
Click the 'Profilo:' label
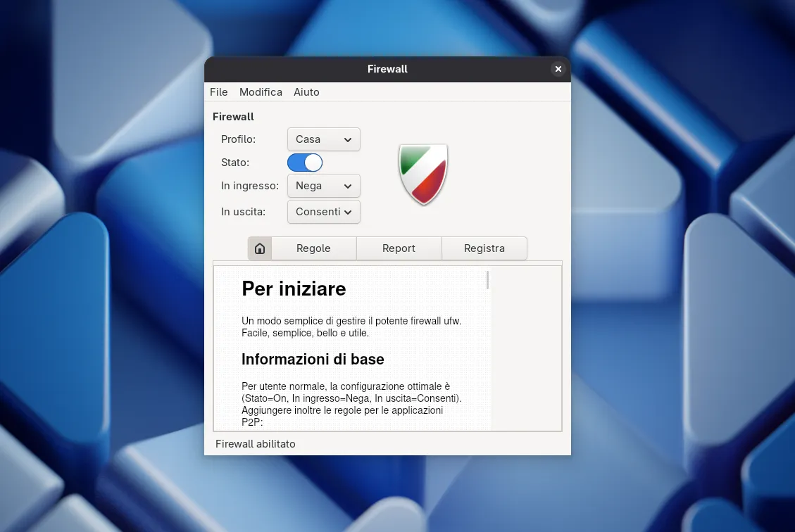coord(238,139)
